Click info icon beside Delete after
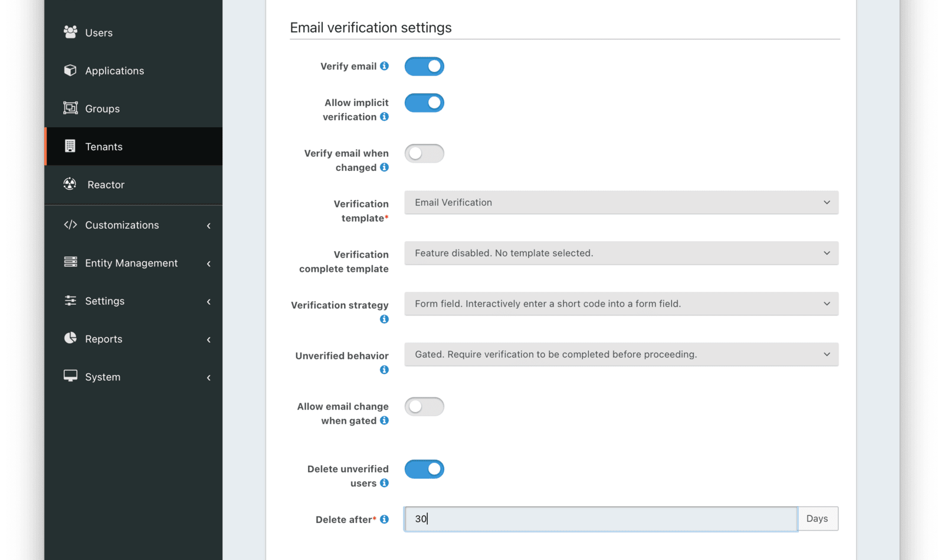The width and height of the screenshot is (944, 560). [384, 519]
